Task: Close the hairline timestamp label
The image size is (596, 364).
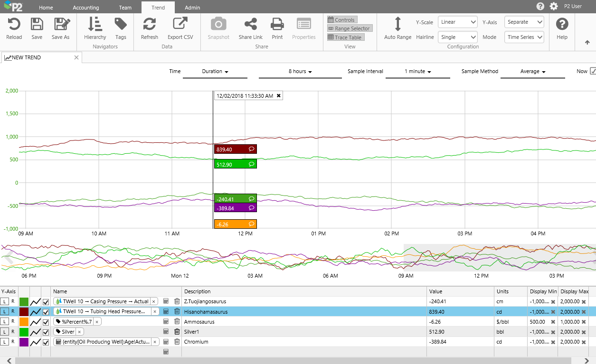Action: (x=279, y=96)
